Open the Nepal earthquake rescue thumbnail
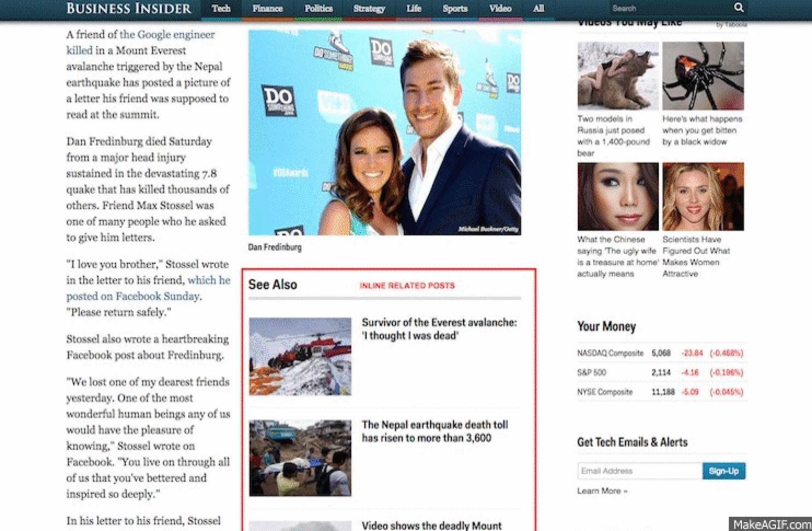The height and width of the screenshot is (531, 812). click(x=300, y=458)
